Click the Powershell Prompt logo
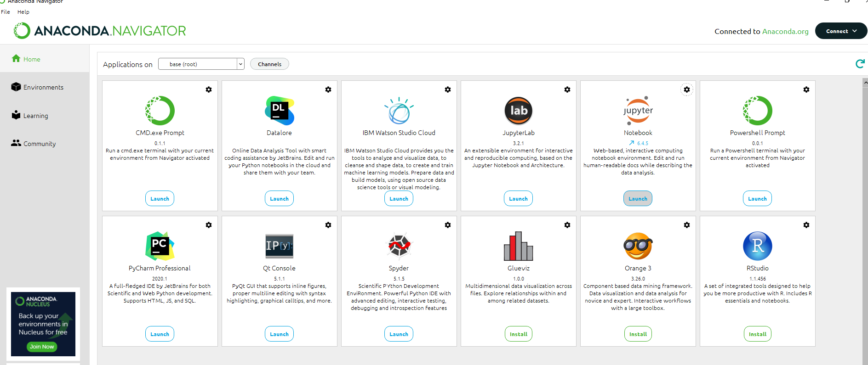 pos(758,111)
